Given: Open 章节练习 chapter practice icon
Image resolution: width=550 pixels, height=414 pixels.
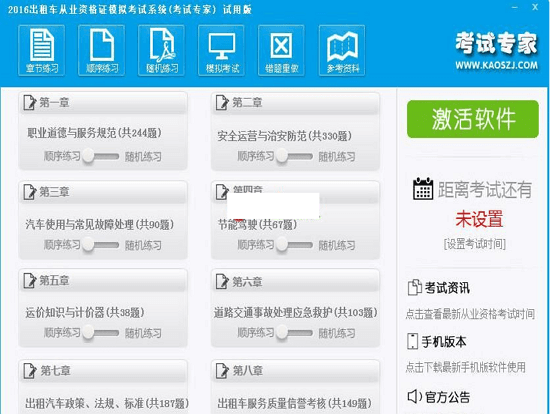Looking at the screenshot, I should tap(41, 51).
